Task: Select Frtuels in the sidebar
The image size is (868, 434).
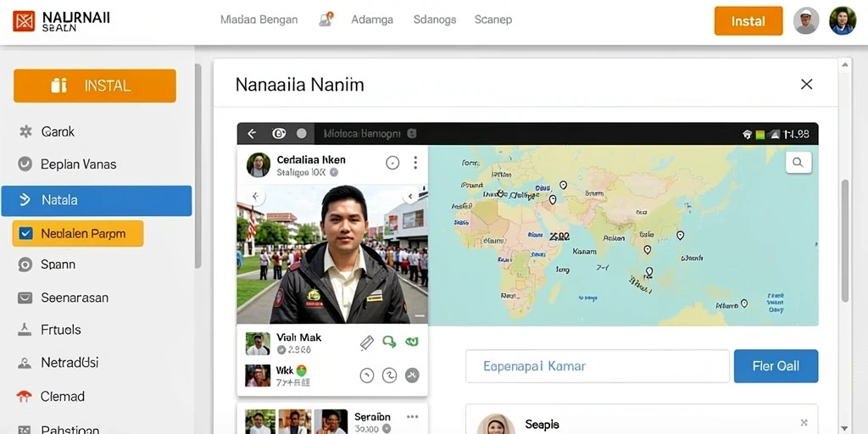Action: click(61, 330)
